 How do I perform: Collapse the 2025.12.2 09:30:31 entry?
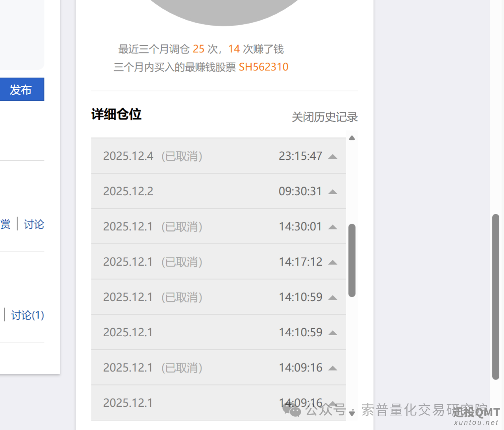(x=333, y=191)
